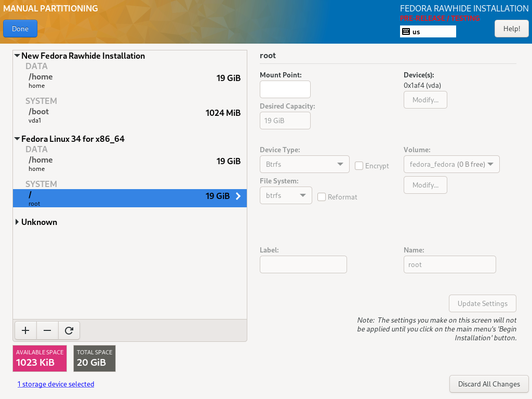Click the TOTAL SPACE 20 GiB box

95,358
